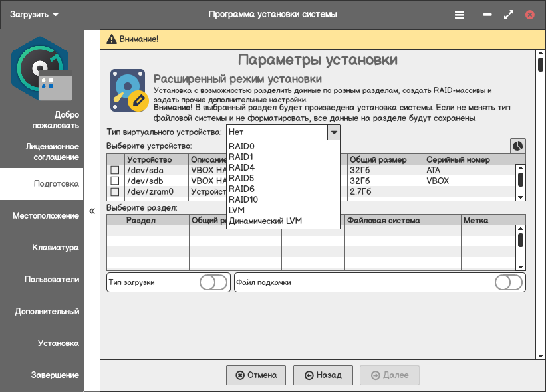The height and width of the screenshot is (392, 546).
Task: Go to Пользователи step
Action: coord(42,280)
